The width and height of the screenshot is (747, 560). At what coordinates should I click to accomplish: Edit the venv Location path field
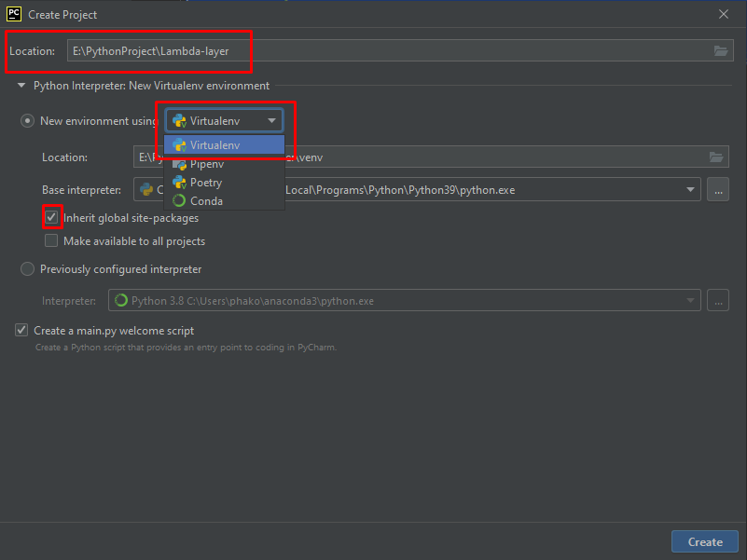(431, 157)
